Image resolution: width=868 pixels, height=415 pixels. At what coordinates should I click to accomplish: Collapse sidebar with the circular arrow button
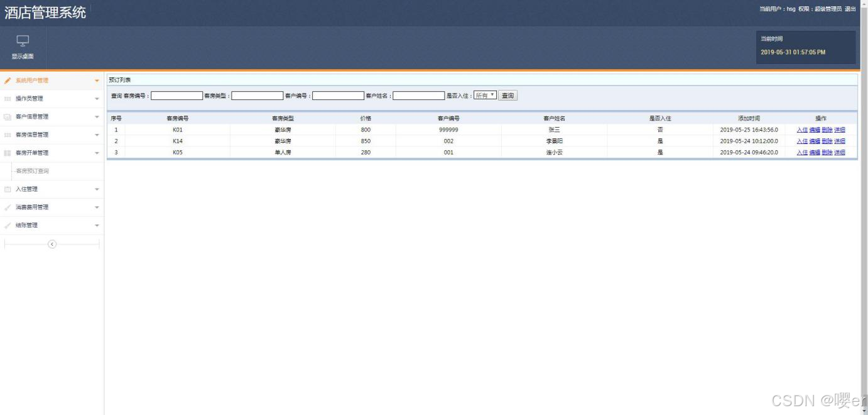(x=52, y=245)
